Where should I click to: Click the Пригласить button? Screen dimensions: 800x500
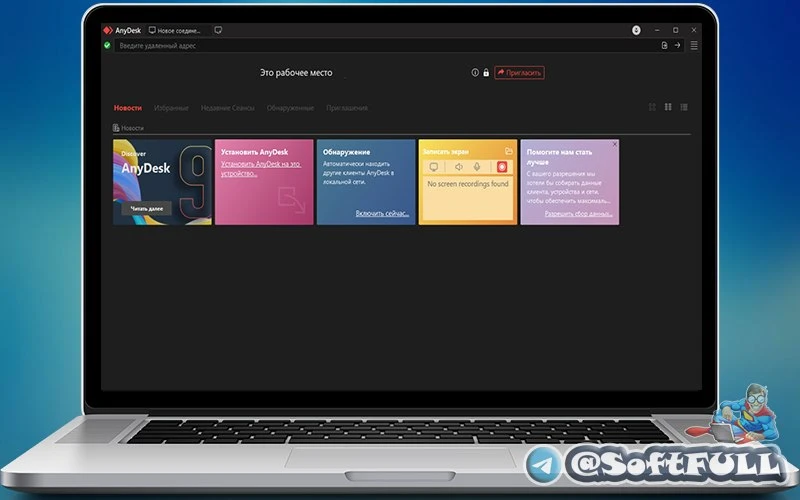[519, 72]
